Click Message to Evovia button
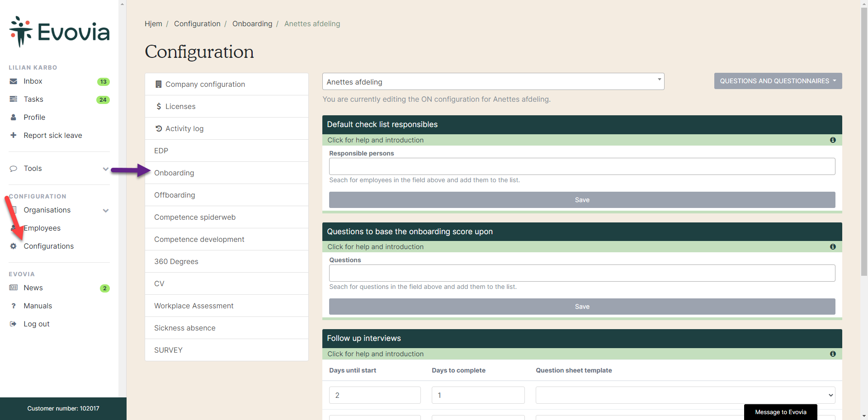This screenshot has height=420, width=868. pos(780,412)
